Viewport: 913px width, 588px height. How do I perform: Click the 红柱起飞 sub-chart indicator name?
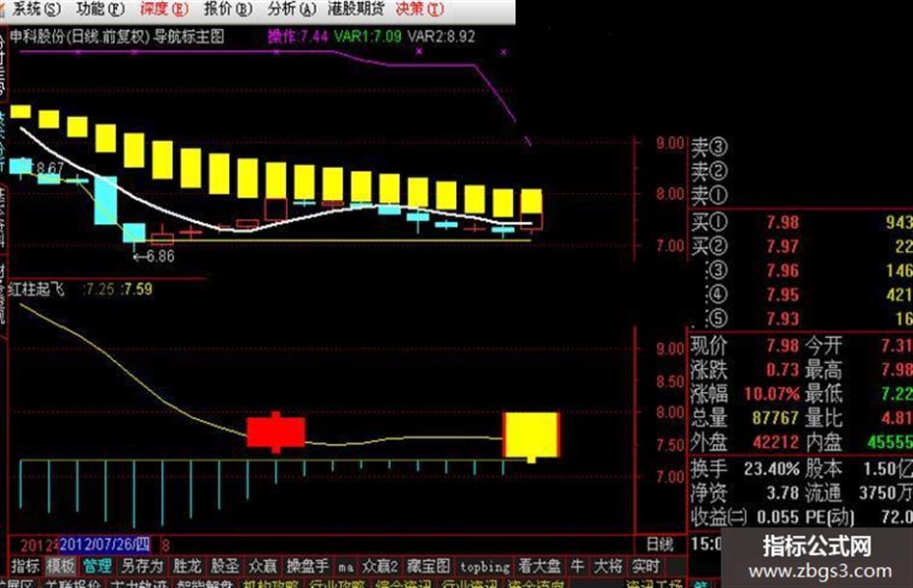click(38, 290)
